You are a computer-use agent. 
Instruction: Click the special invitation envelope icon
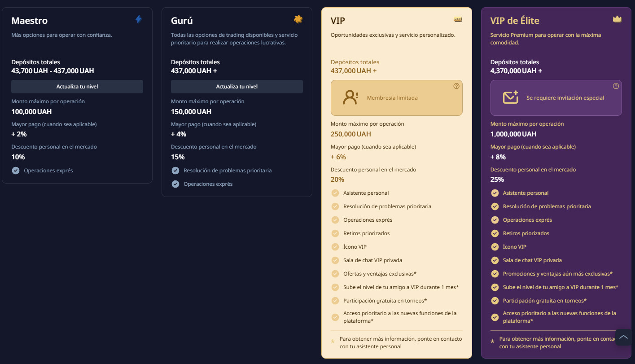510,97
